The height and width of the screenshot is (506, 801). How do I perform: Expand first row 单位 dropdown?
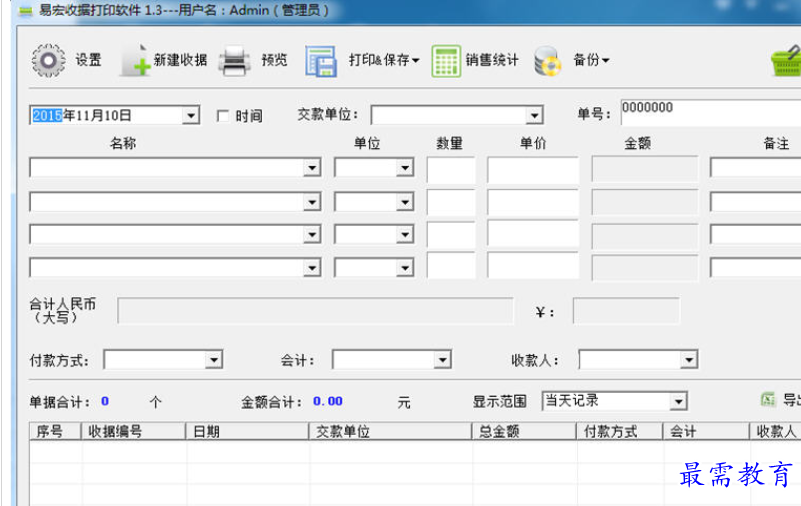coord(405,167)
